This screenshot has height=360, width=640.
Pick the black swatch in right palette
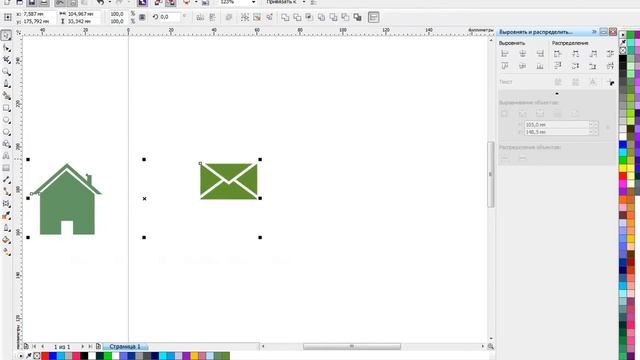click(x=623, y=59)
